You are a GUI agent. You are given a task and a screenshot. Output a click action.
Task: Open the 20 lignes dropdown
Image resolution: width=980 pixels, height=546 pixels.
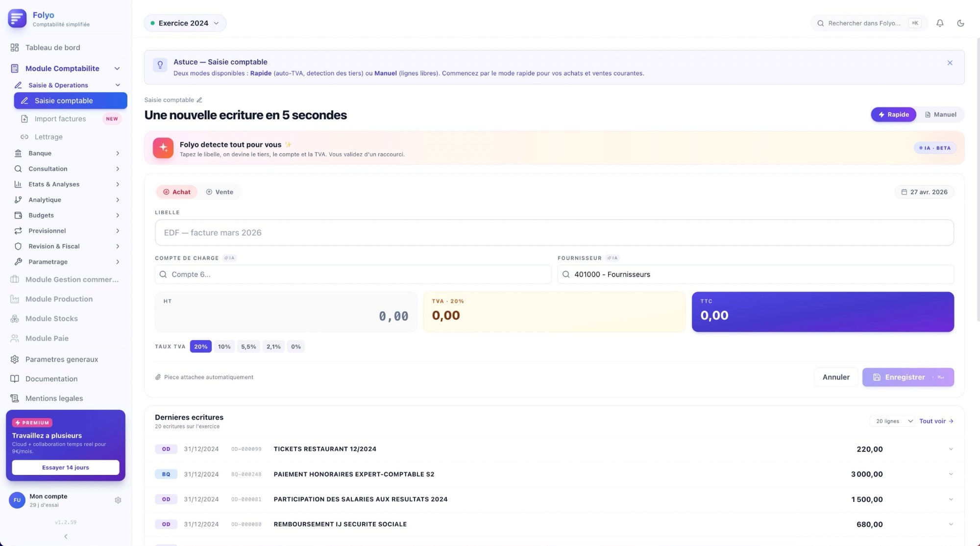tap(891, 421)
